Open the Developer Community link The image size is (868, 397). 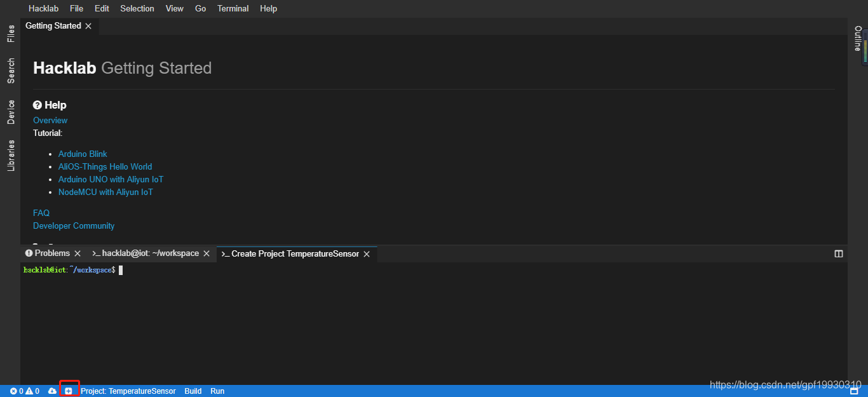click(74, 225)
